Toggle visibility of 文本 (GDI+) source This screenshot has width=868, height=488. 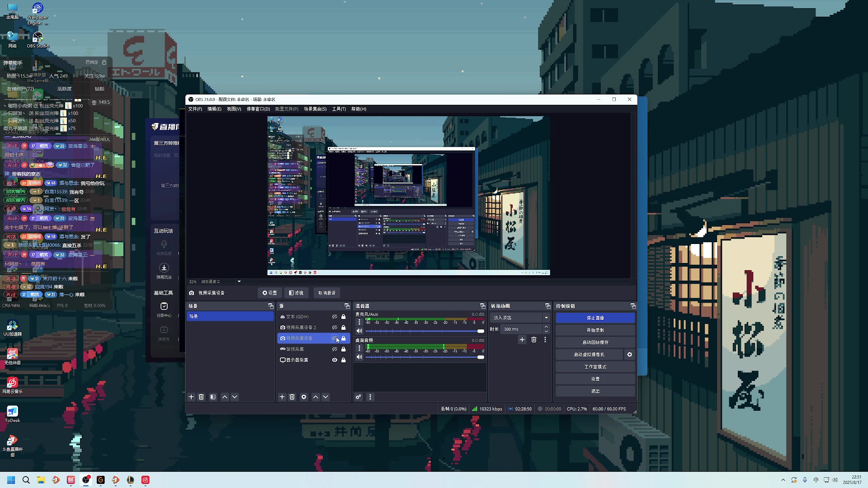coord(335,317)
